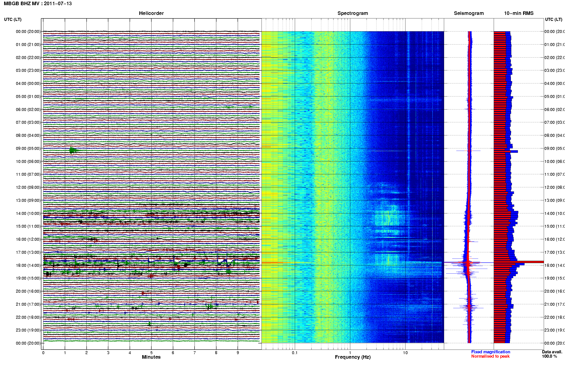Screen dimensions: 588x368
Task: Click helicorder time label '05:00 (01:00)'
Action: point(28,96)
